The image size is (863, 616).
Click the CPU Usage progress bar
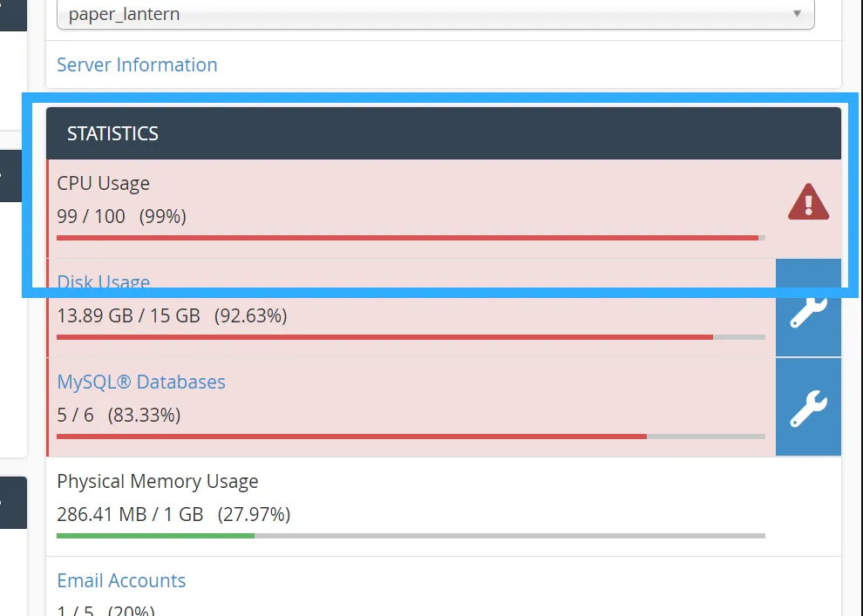[x=411, y=238]
